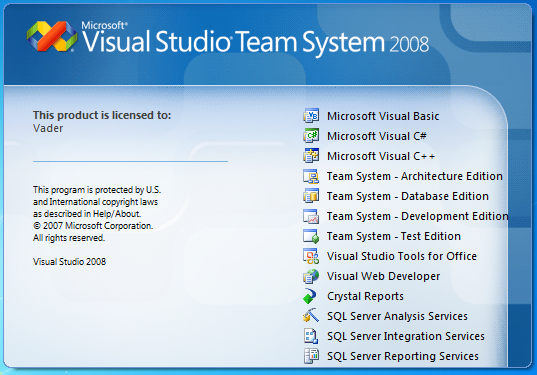Click the 'Microsoft Visual Basic' text

(x=383, y=116)
